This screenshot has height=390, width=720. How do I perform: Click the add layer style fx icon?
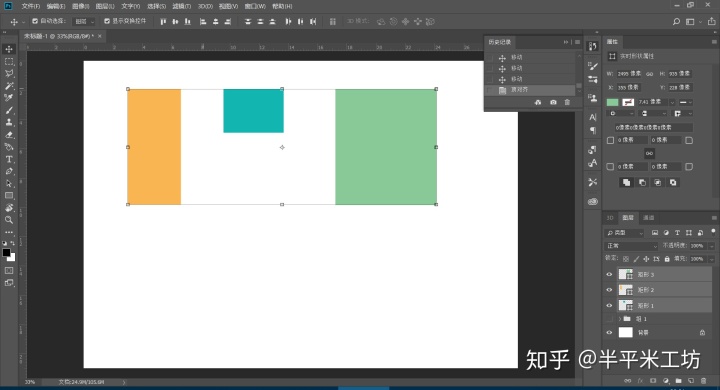point(640,381)
